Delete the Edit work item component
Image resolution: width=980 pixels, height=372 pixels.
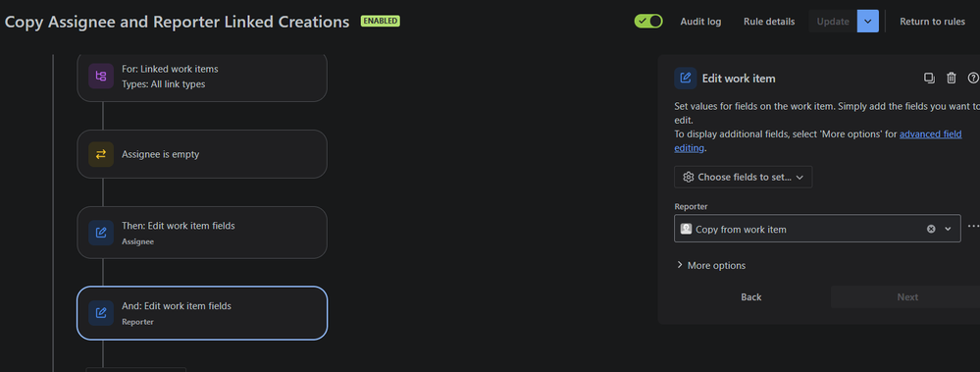(x=952, y=79)
